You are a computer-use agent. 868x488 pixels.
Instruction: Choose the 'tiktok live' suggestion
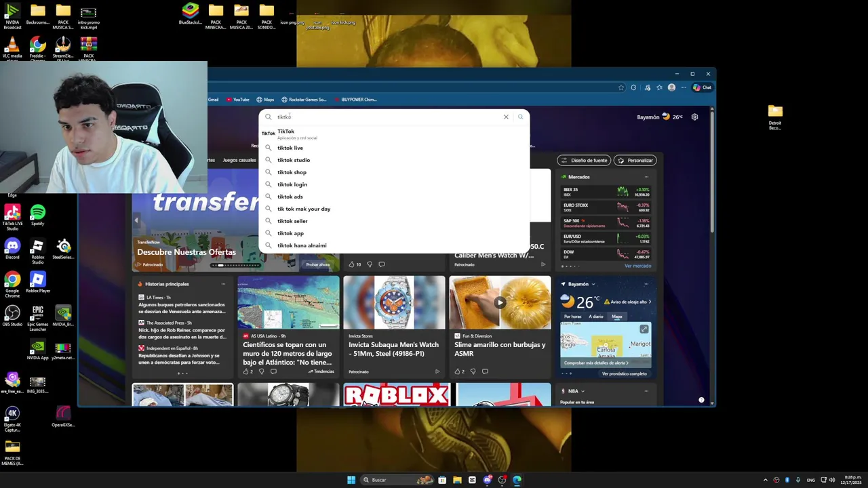(x=394, y=148)
